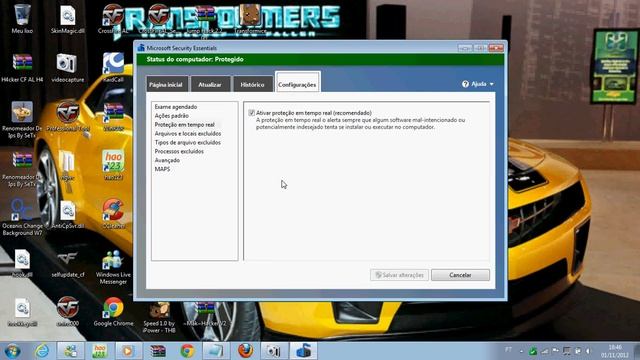Click the Ajuda help icon
Viewport: 640px width, 360px height.
coord(465,84)
